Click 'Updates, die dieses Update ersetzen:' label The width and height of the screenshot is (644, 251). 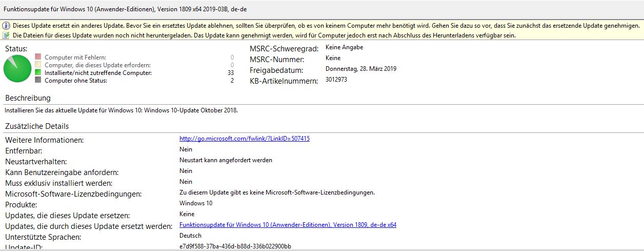click(x=67, y=216)
